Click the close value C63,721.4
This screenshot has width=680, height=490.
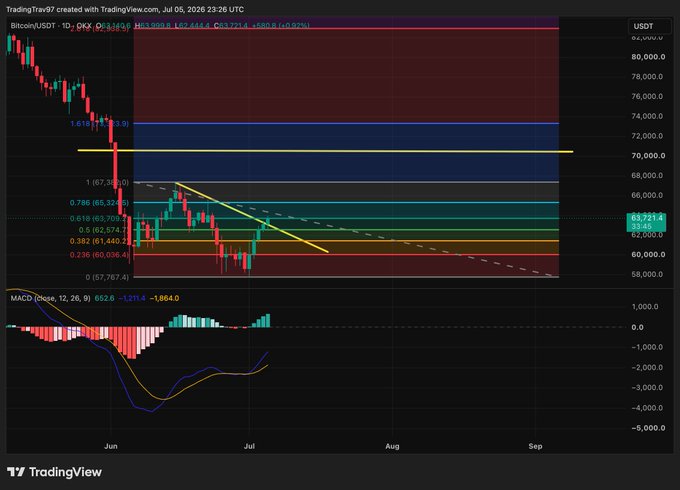click(231, 26)
